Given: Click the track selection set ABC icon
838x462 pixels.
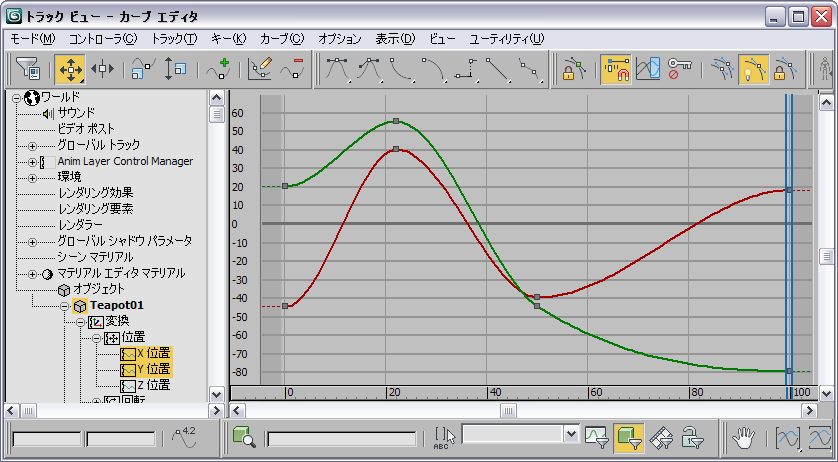Looking at the screenshot, I should point(445,437).
